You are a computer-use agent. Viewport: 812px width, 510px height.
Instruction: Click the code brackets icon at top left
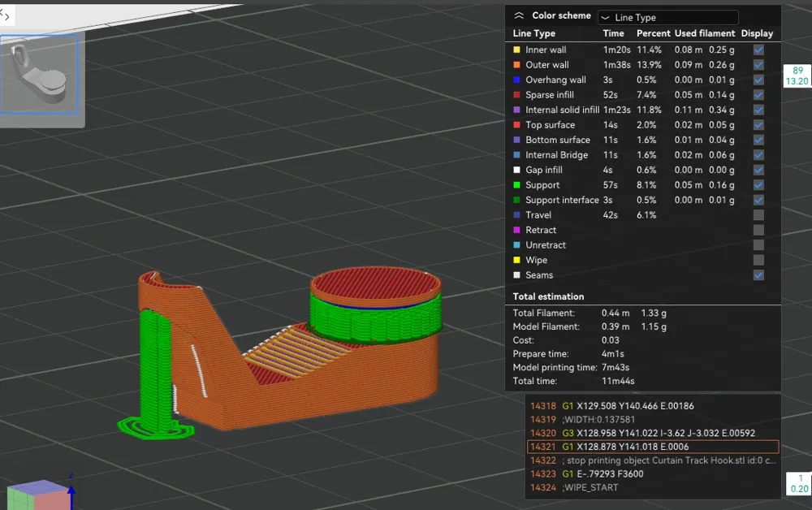click(5, 15)
